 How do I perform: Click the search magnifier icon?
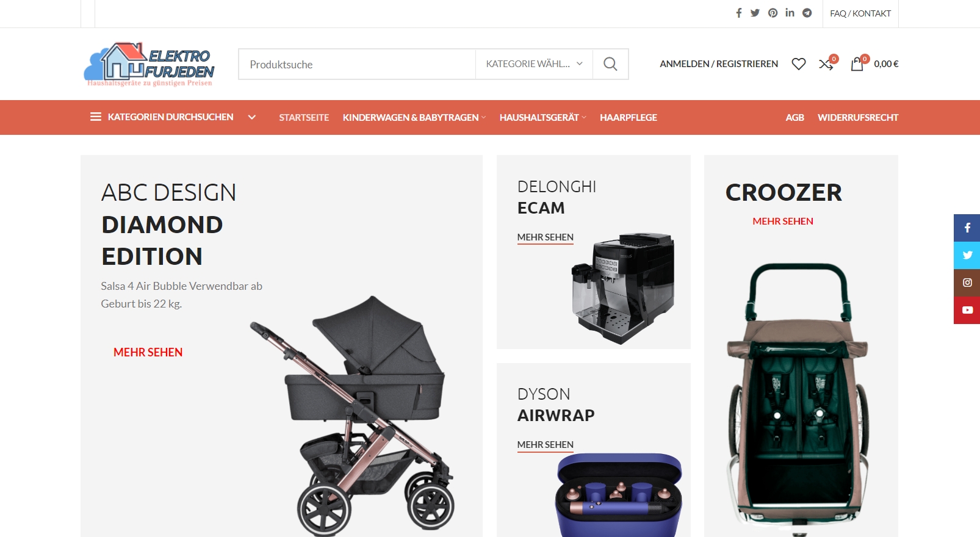click(x=610, y=64)
